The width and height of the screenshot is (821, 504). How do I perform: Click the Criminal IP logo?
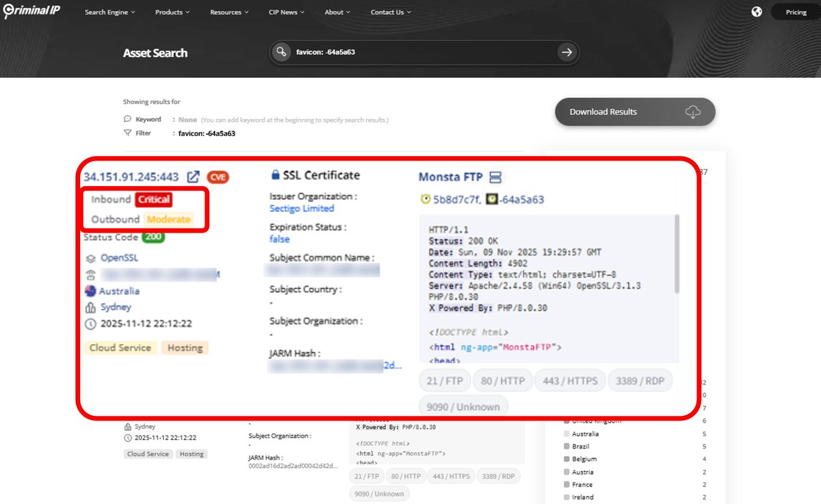[31, 11]
